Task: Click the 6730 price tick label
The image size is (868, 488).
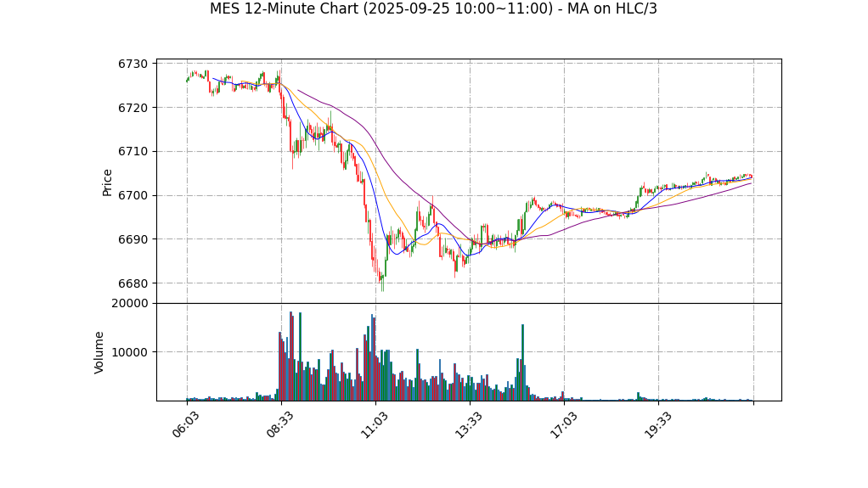Action: (x=132, y=64)
